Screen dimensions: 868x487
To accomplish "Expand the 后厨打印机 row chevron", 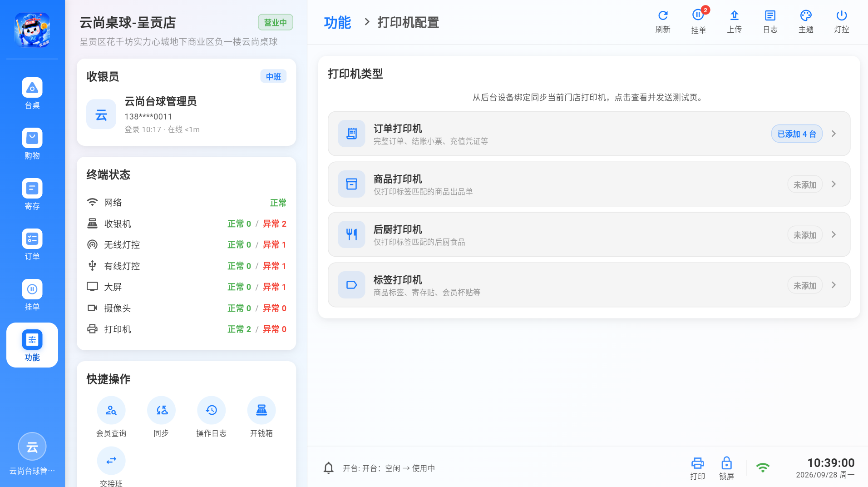I will [x=834, y=234].
